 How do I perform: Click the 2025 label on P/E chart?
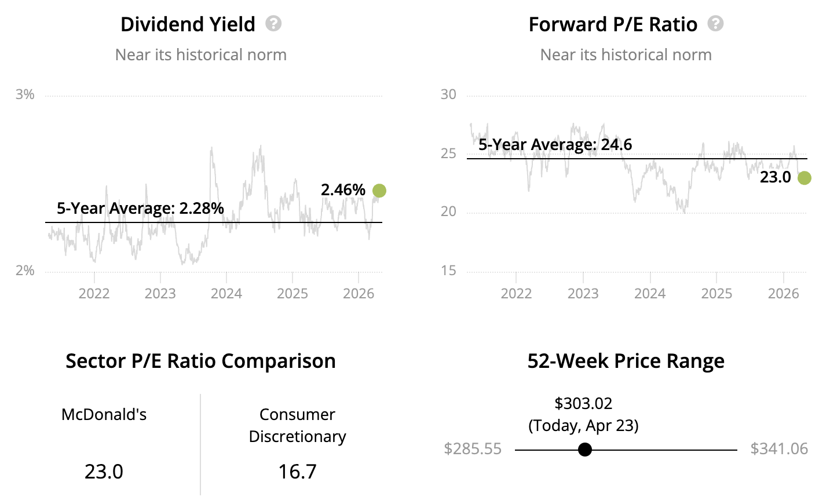[716, 293]
